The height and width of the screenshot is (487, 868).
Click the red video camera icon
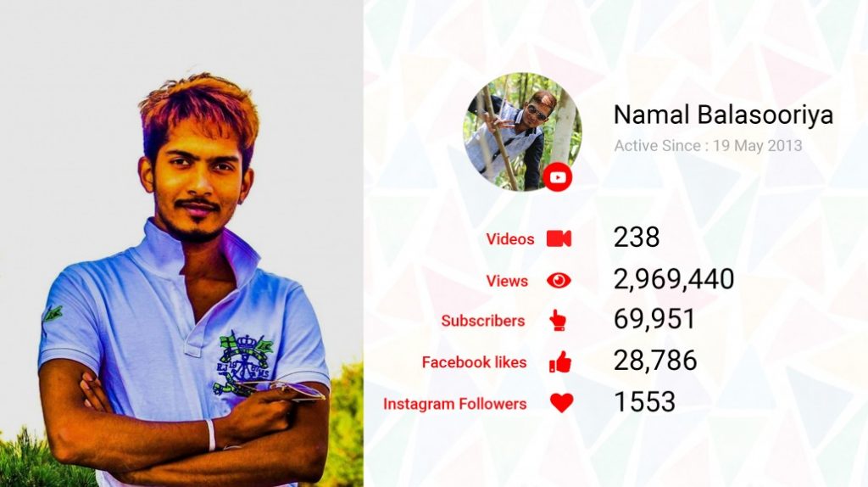click(x=559, y=238)
